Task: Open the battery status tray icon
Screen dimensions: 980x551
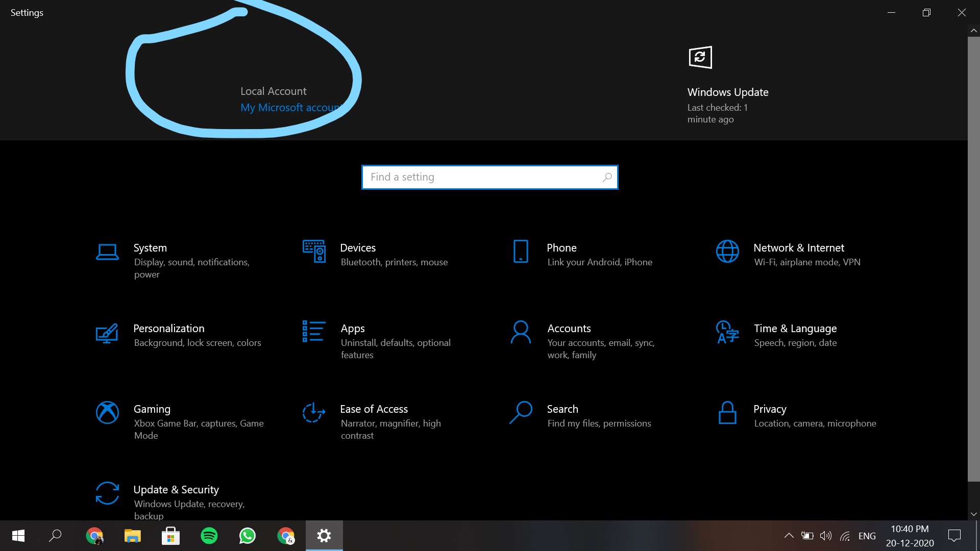Action: 807,536
